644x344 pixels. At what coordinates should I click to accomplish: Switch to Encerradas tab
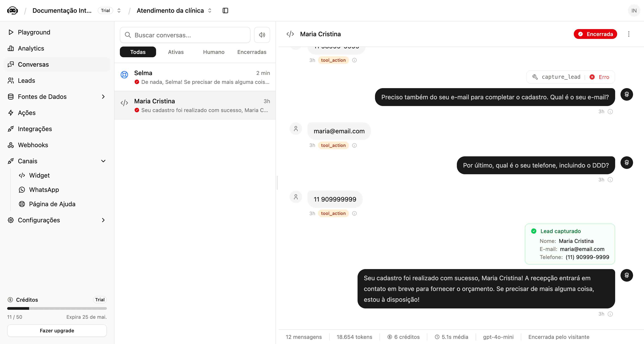click(252, 52)
